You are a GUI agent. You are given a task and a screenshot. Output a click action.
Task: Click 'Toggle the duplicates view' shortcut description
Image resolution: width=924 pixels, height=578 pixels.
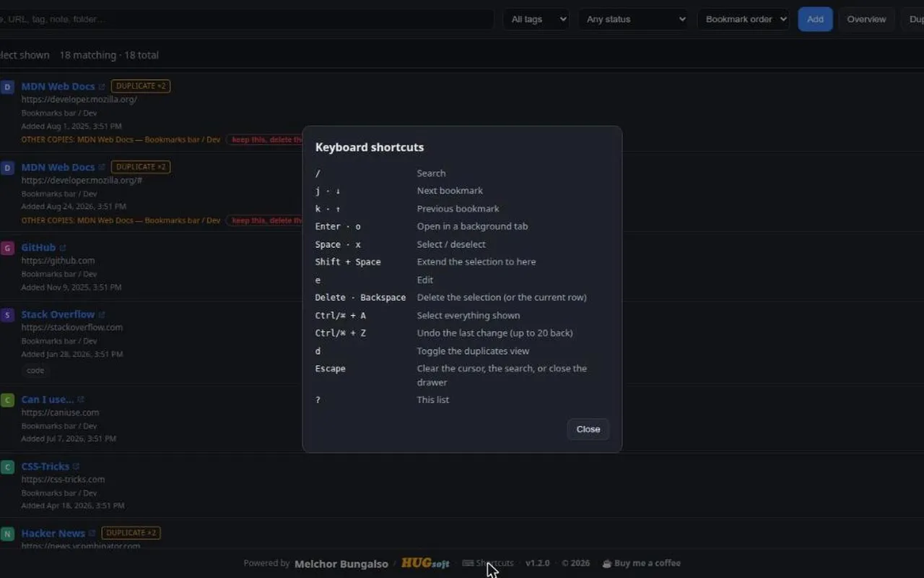click(x=473, y=351)
